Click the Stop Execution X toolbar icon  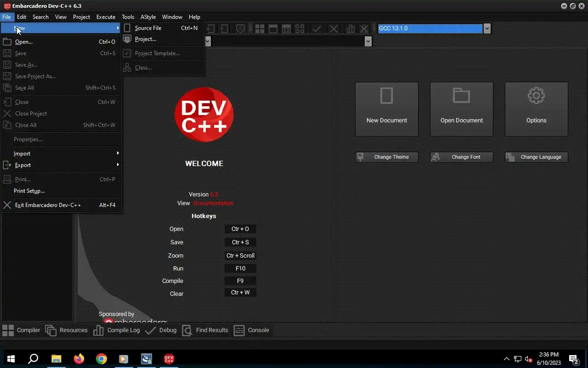[x=334, y=29]
